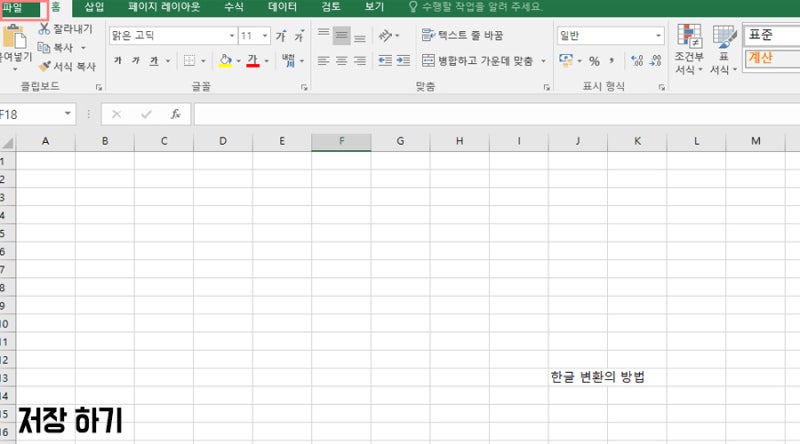Open 조건부 서식 conditional formatting

[689, 49]
